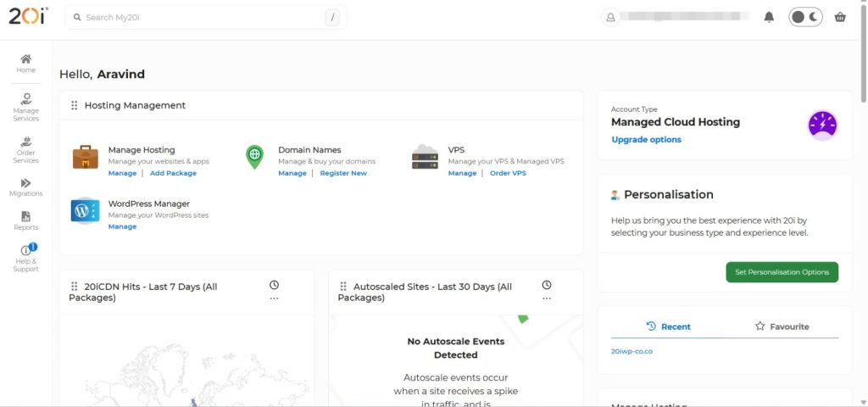
Task: Open Reports in the sidebar
Action: coord(26,221)
